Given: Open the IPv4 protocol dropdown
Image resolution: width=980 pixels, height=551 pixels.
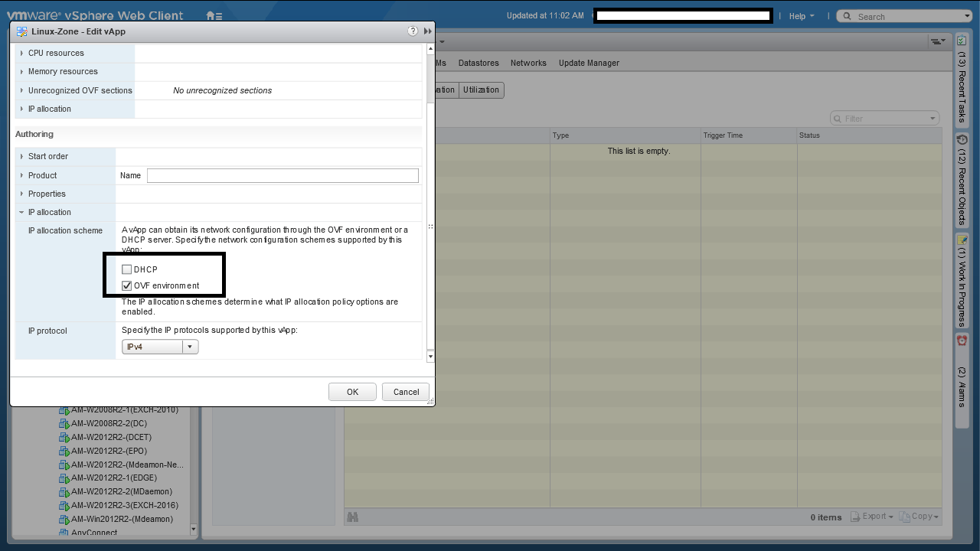Looking at the screenshot, I should click(160, 347).
